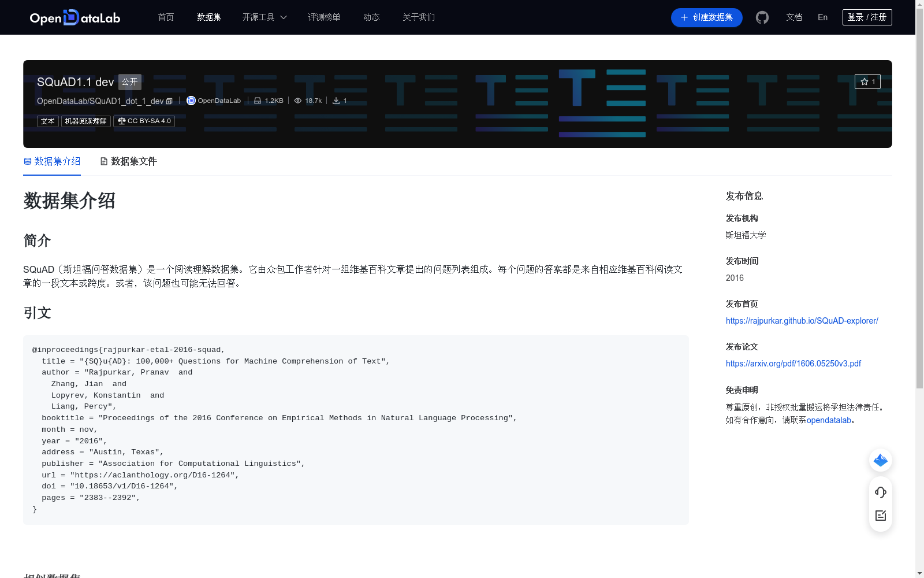
Task: Click the OpenDataLab publisher avatar icon
Action: click(x=191, y=101)
